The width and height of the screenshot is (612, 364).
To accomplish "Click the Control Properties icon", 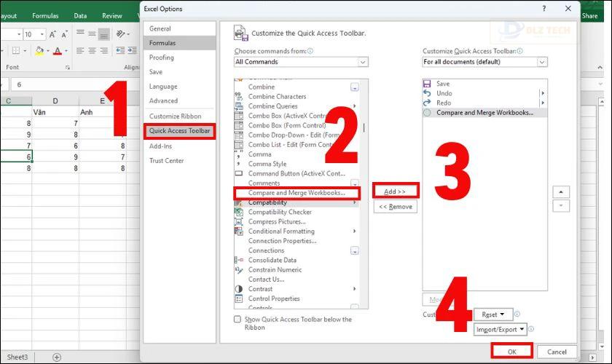I will (238, 298).
